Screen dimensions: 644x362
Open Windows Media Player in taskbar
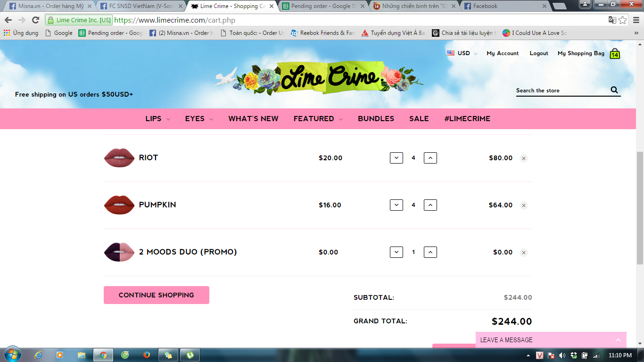coord(60,355)
